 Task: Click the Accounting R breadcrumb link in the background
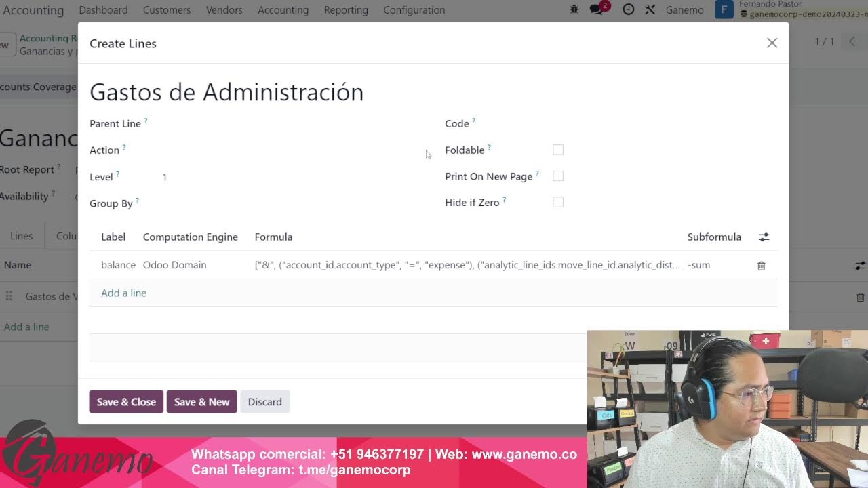tap(48, 38)
